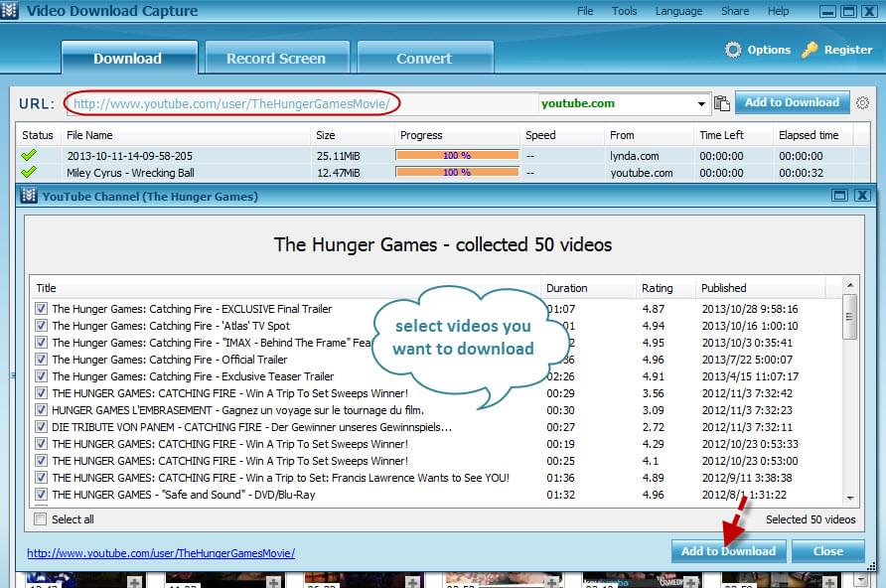Switch to the Convert tab
The height and width of the screenshot is (588, 886).
click(x=425, y=58)
